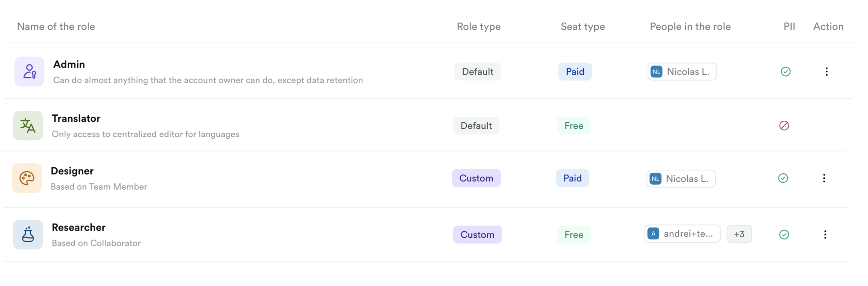The image size is (868, 286).
Task: Select the Free seat badge for Translator
Action: [574, 126]
